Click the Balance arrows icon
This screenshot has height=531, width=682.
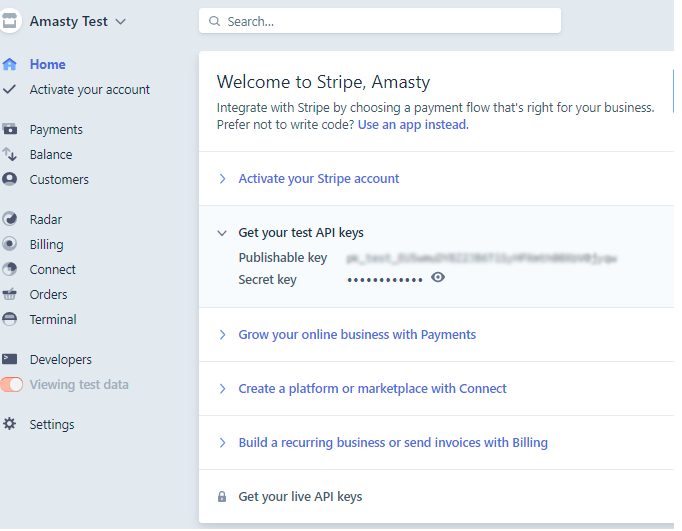[x=10, y=154]
